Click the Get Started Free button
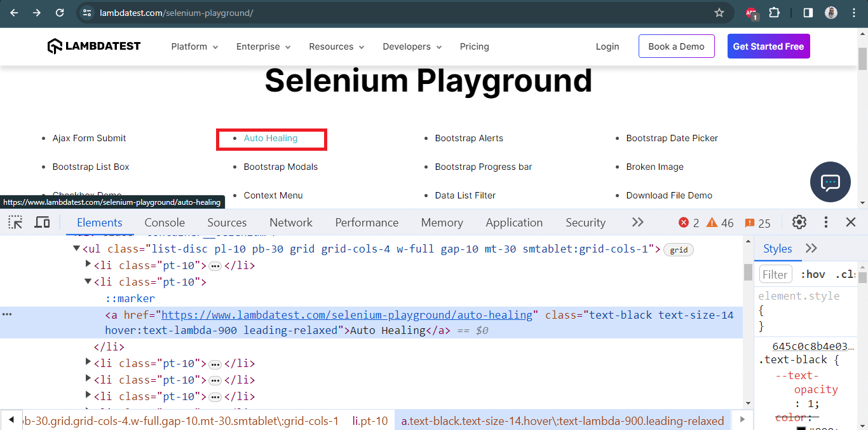868x430 pixels. (x=768, y=46)
